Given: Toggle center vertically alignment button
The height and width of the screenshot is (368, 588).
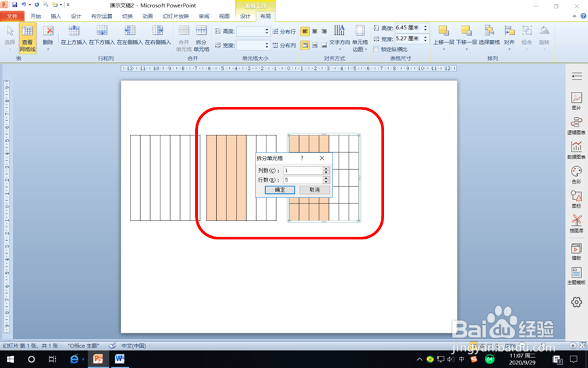Looking at the screenshot, I should coord(315,46).
